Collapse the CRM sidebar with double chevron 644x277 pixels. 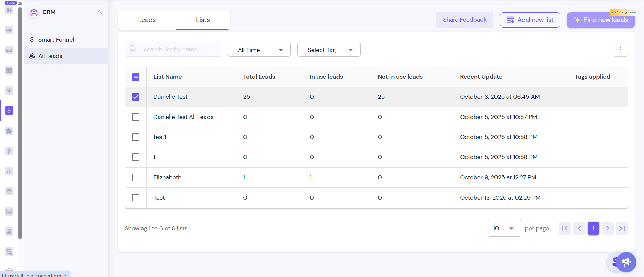point(100,12)
